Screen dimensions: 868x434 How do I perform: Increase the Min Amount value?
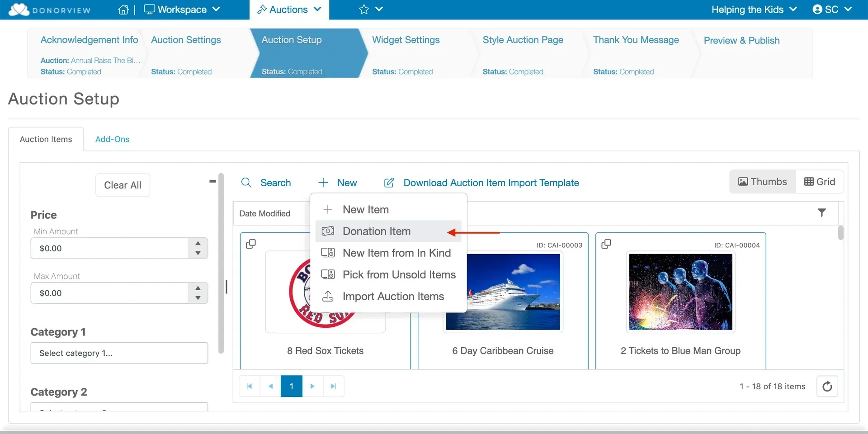tap(198, 243)
